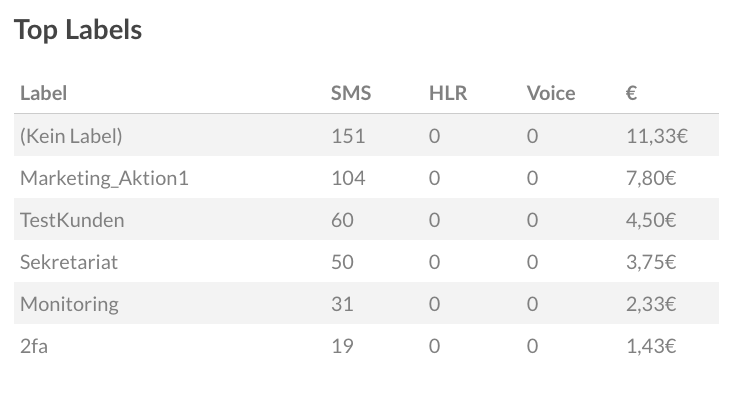The image size is (748, 403).
Task: Open the Sekretariat label entry
Action: coord(69,262)
